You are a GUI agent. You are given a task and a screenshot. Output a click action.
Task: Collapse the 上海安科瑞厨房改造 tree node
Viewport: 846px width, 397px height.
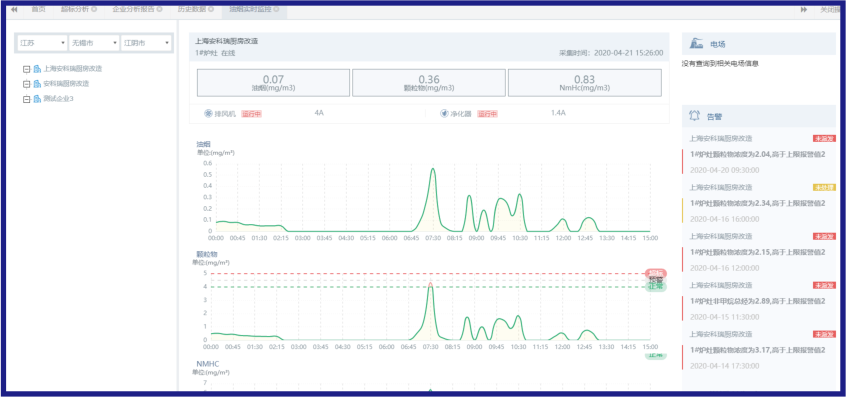(x=26, y=69)
